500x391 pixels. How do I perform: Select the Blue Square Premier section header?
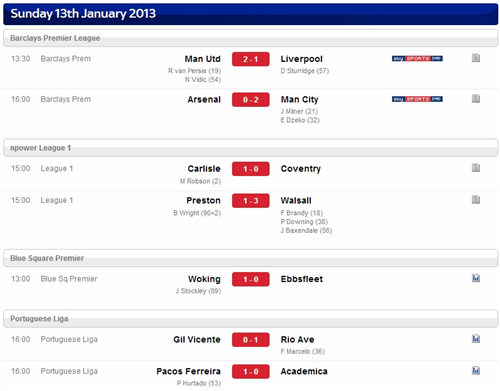(251, 258)
